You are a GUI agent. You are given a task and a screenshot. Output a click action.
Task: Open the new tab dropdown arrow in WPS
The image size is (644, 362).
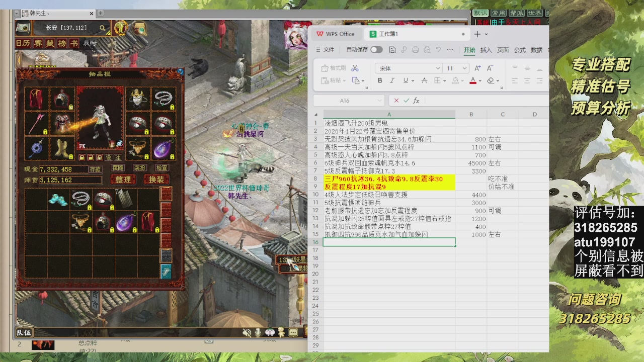click(486, 34)
